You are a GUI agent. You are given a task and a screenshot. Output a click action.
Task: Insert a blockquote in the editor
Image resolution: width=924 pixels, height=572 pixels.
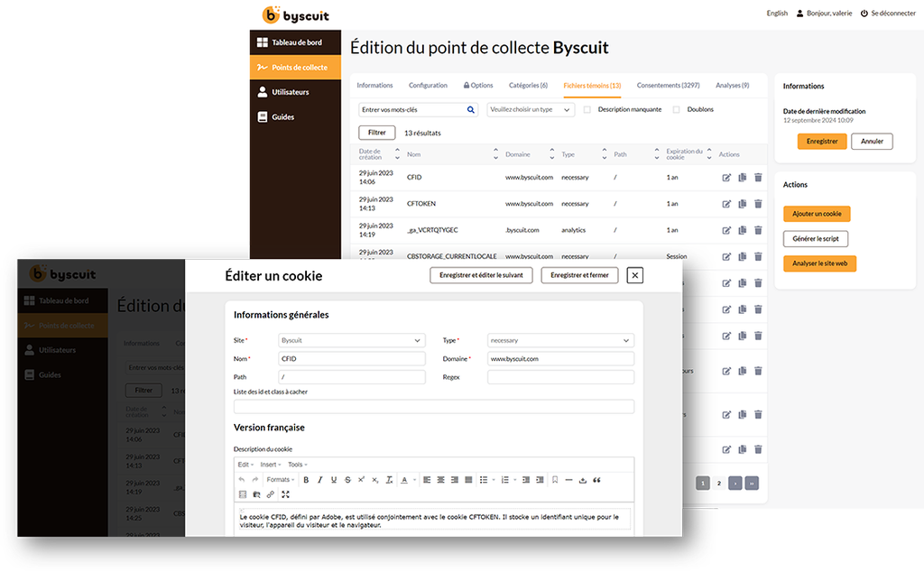597,480
